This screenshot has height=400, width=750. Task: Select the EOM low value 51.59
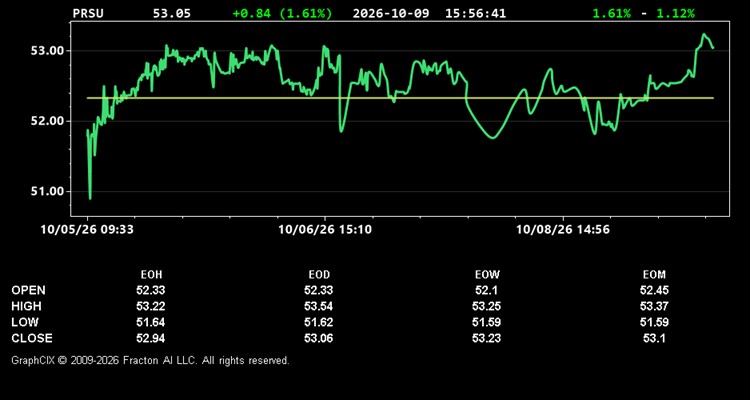click(654, 322)
